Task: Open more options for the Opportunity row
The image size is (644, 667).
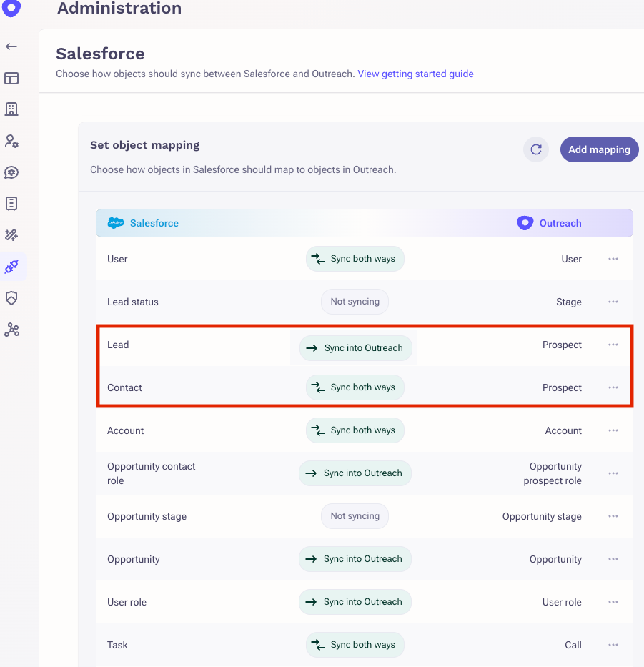Action: click(x=613, y=559)
